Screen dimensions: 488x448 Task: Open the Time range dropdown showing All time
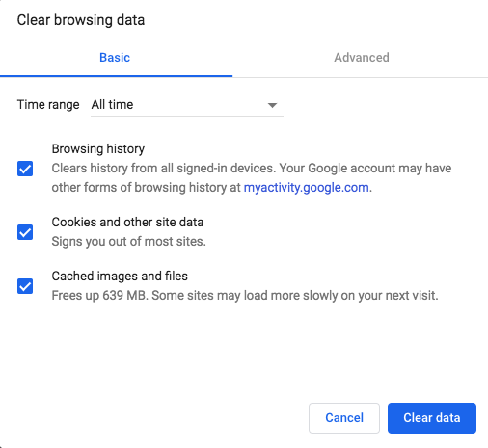pyautogui.click(x=187, y=105)
